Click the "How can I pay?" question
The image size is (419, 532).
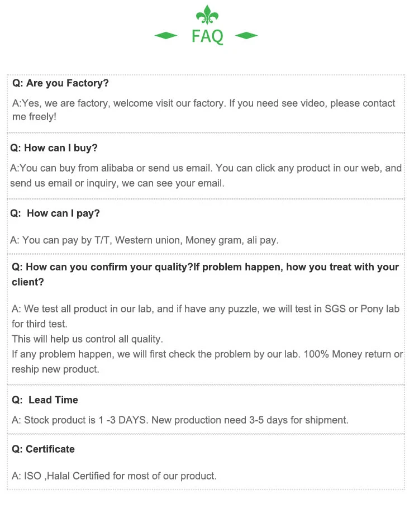[55, 213]
